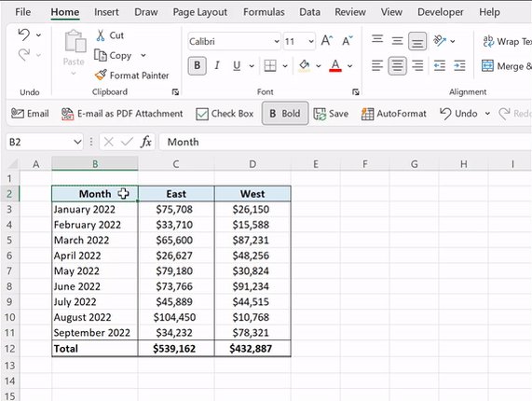
Task: Send the workbook as PDF attachment
Action: 122,114
